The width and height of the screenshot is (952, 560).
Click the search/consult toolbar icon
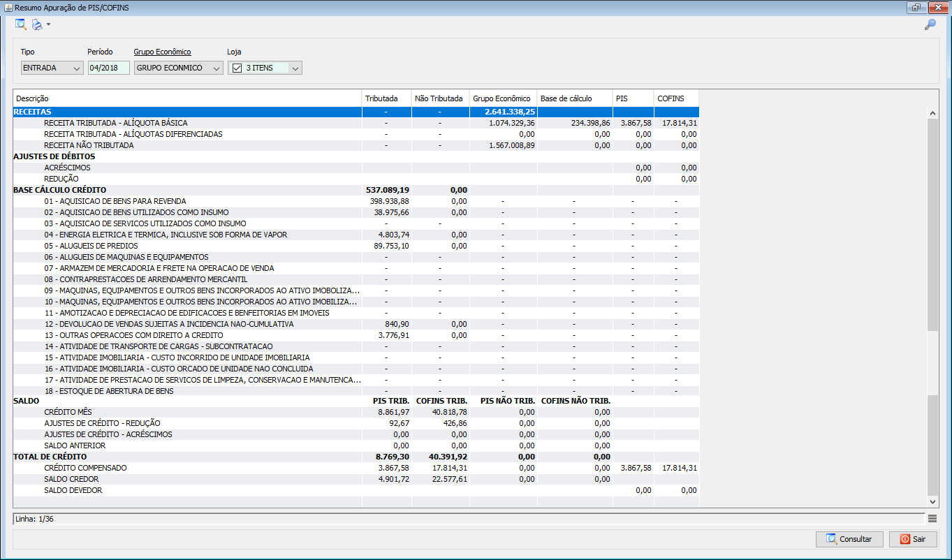(x=20, y=25)
